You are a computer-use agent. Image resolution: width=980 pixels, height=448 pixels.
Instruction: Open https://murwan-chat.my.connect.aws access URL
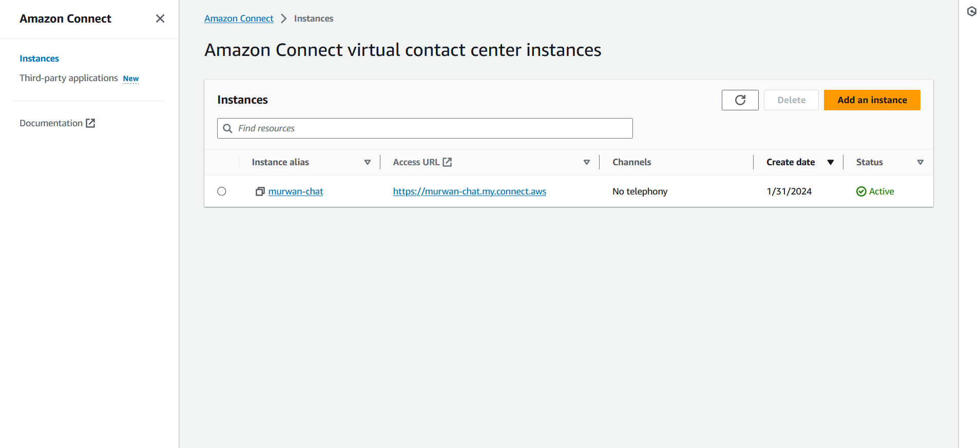[x=470, y=191]
